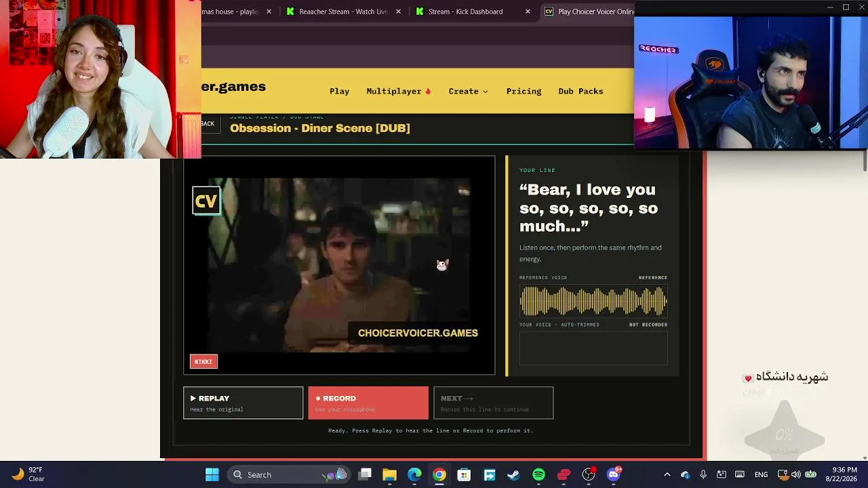Click the CV favicon on Choicer Voicer tab

(x=549, y=12)
